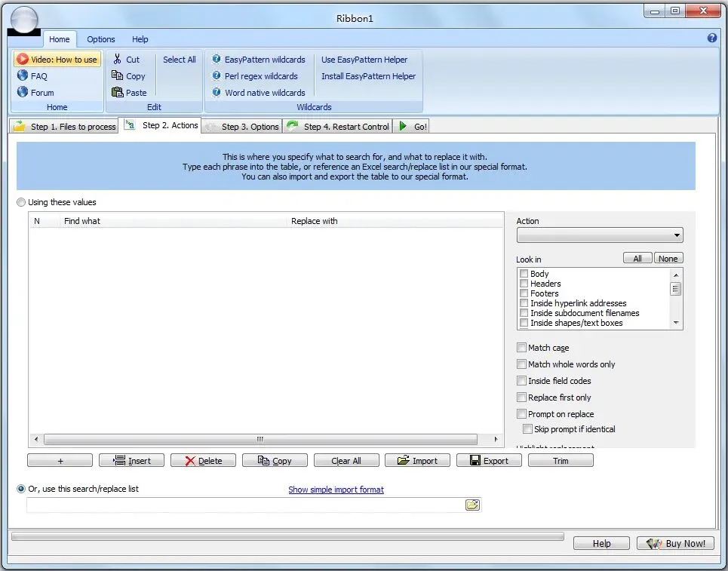
Task: Enable Inside field codes checkbox
Action: coord(521,381)
